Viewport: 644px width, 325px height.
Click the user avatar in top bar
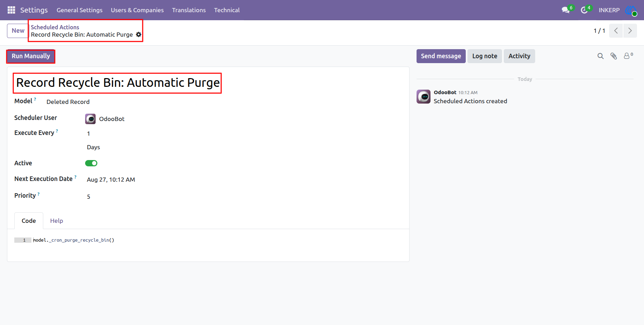(x=631, y=10)
